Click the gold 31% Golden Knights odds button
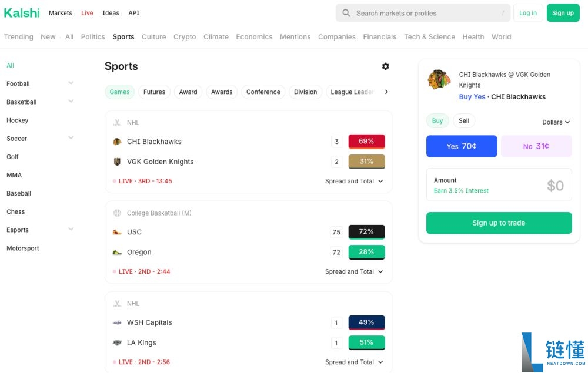588x373 pixels. coord(366,162)
